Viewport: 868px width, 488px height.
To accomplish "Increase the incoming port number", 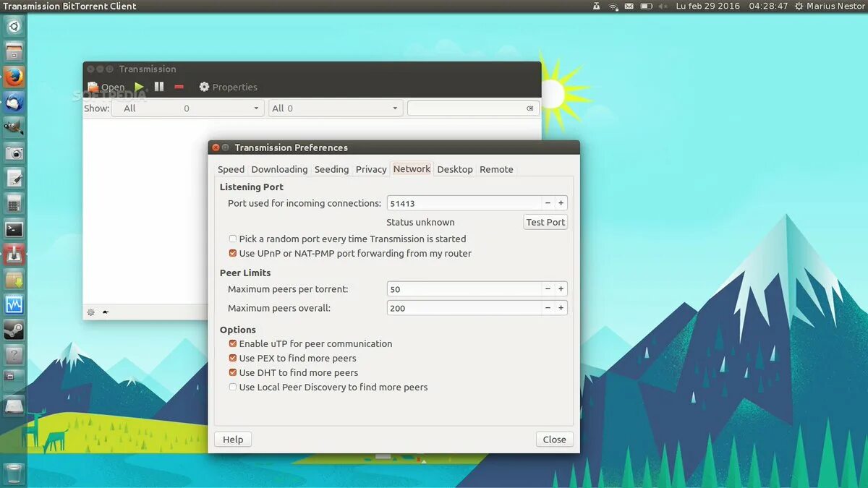I will [x=561, y=203].
